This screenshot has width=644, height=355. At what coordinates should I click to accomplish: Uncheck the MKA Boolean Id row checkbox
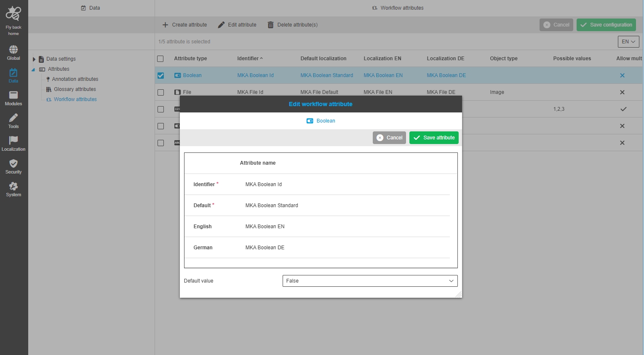[x=160, y=75]
